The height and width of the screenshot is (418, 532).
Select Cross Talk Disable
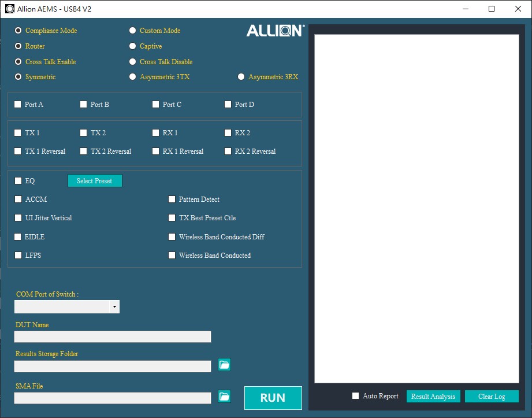133,61
